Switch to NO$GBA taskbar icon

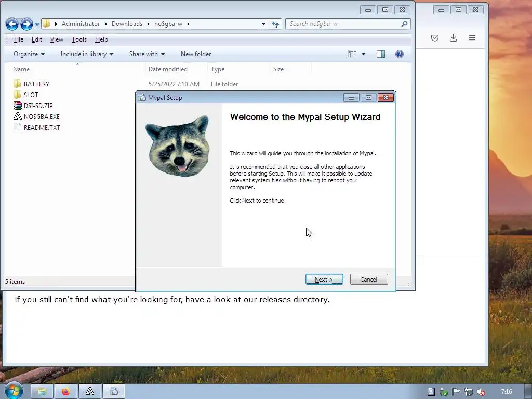pyautogui.click(x=90, y=392)
